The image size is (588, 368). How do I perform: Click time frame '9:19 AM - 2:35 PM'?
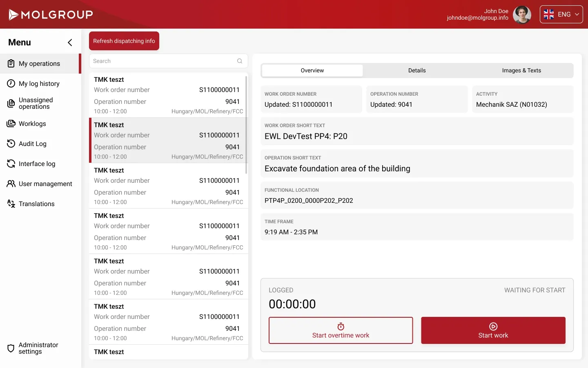click(291, 232)
